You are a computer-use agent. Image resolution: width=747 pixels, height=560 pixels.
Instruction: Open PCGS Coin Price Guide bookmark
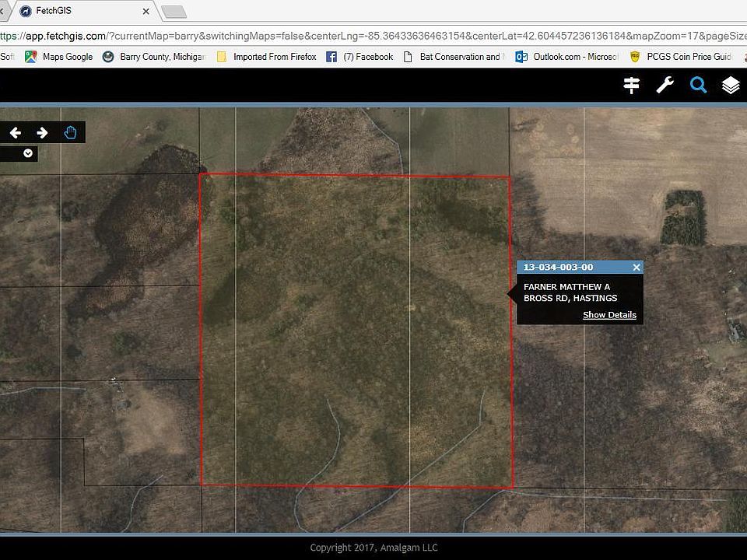682,57
